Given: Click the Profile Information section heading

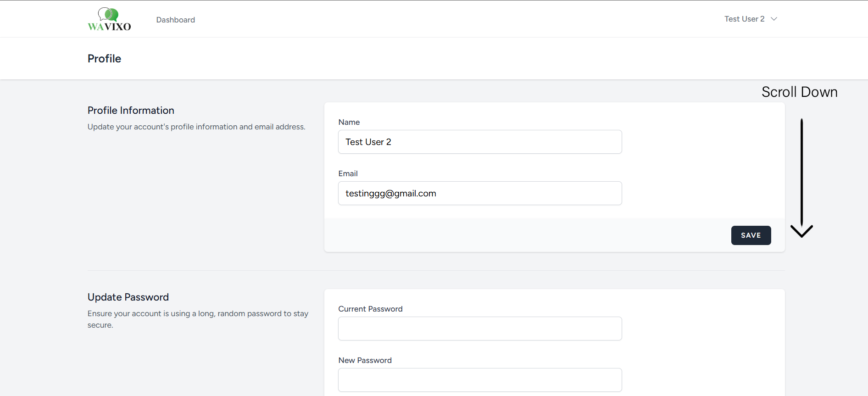Looking at the screenshot, I should coord(131,111).
